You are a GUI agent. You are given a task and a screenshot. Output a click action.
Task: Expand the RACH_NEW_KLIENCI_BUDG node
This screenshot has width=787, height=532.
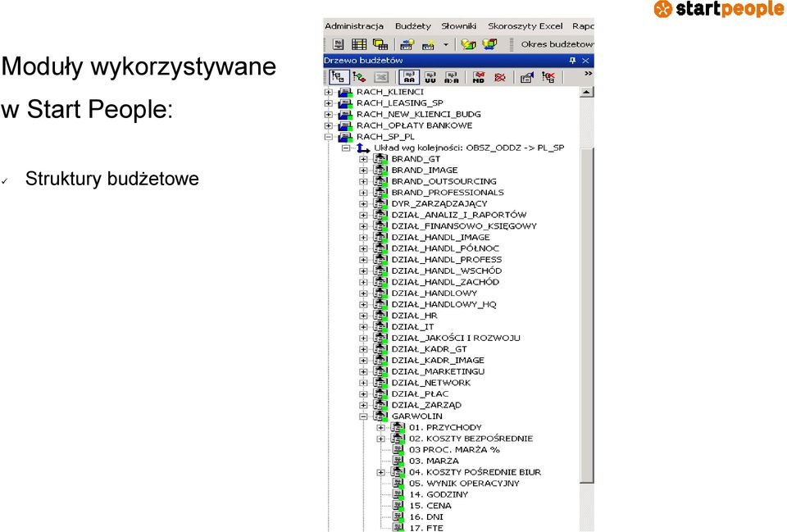pyautogui.click(x=328, y=115)
